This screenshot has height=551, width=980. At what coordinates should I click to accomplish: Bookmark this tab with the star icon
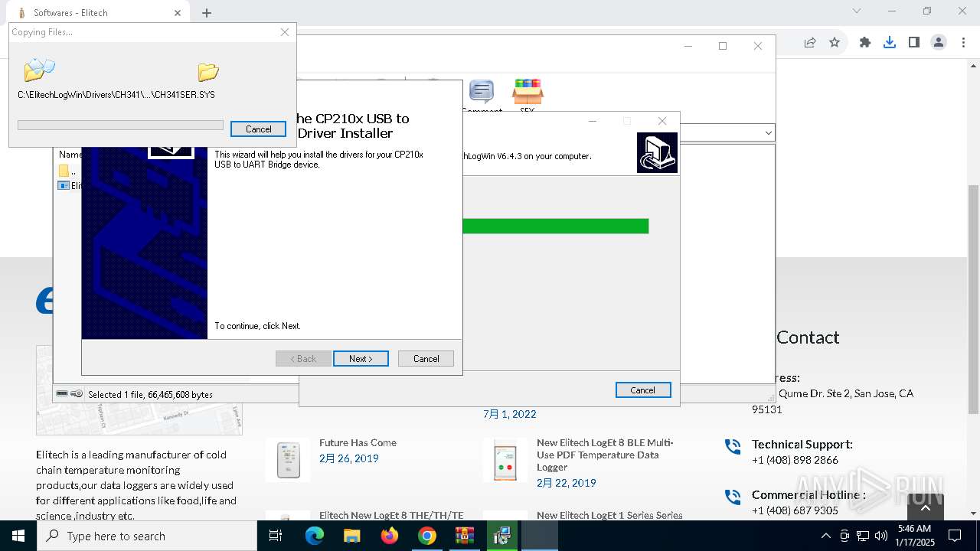tap(835, 43)
